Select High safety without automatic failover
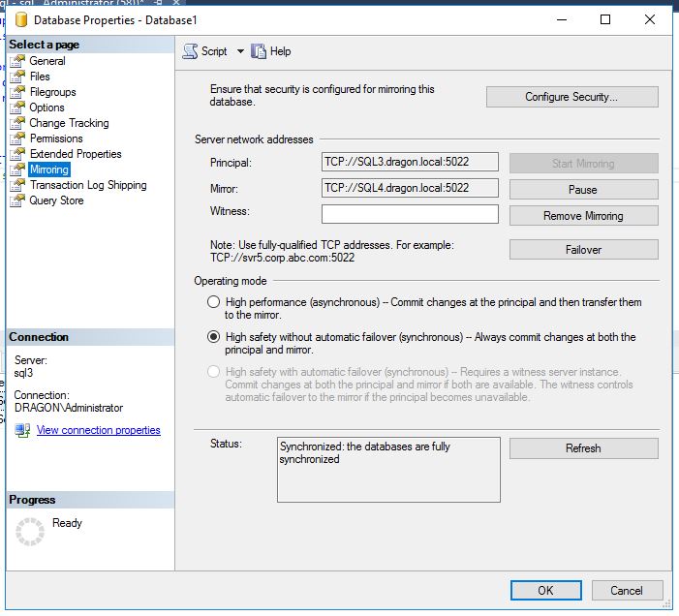This screenshot has height=616, width=679. click(x=214, y=337)
